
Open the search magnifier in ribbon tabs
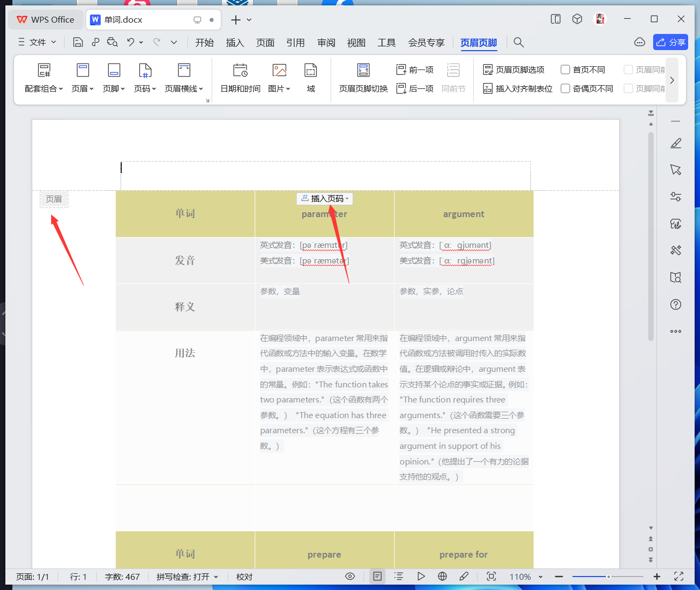pos(519,42)
